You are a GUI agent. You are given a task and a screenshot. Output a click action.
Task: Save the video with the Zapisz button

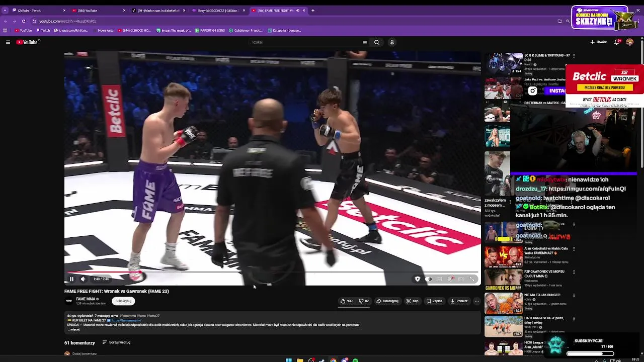tap(434, 301)
